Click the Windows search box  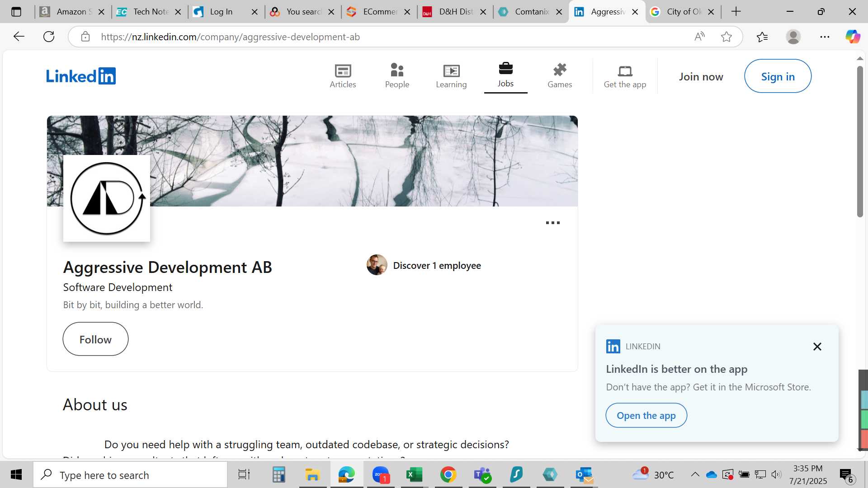pos(130,475)
